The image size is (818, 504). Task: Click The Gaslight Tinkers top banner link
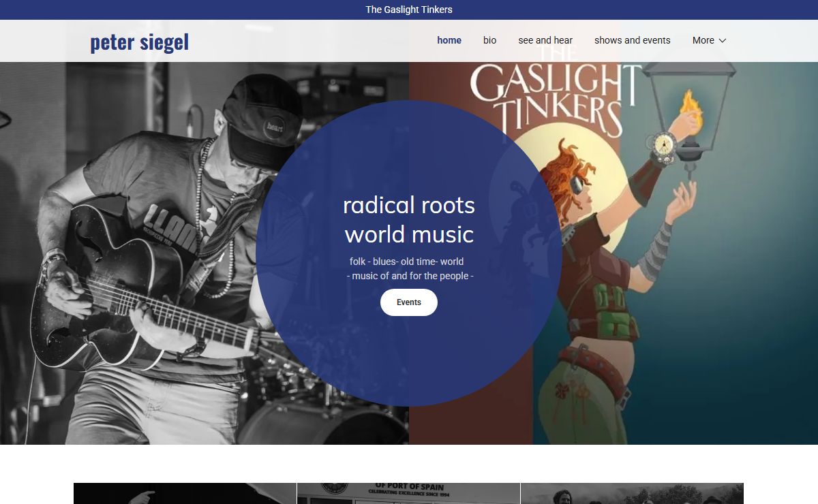click(x=409, y=10)
